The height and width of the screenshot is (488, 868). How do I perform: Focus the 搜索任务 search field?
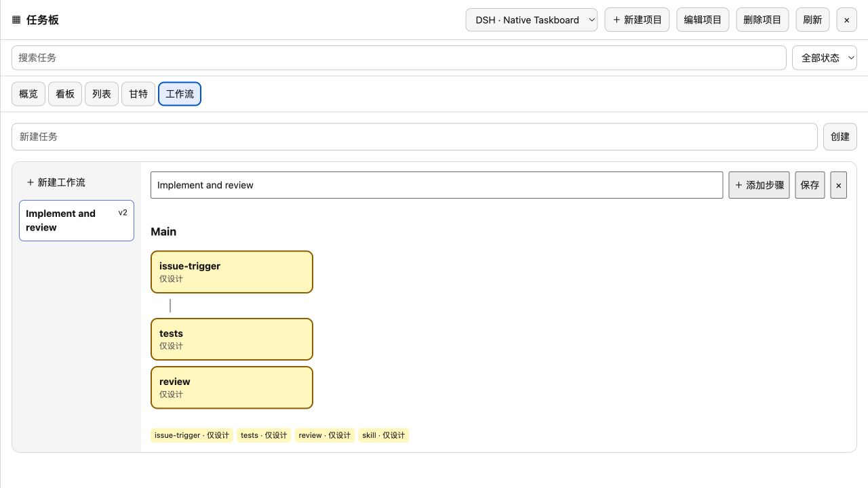coord(399,58)
